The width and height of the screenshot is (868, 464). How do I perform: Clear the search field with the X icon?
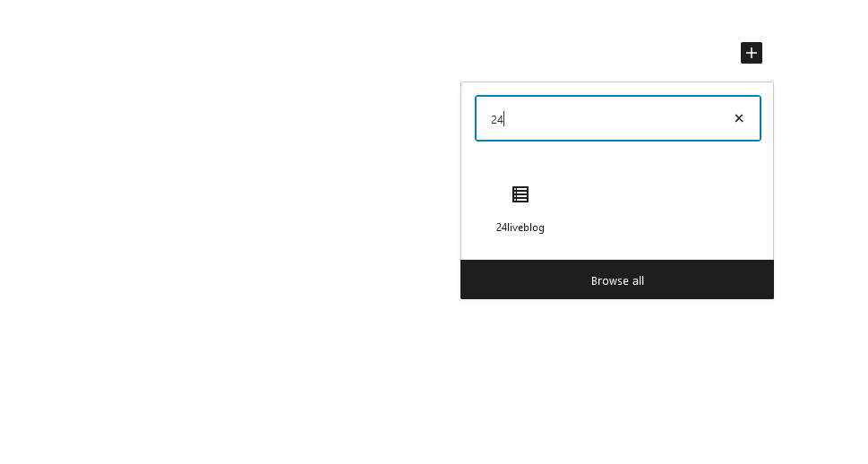[x=738, y=118]
